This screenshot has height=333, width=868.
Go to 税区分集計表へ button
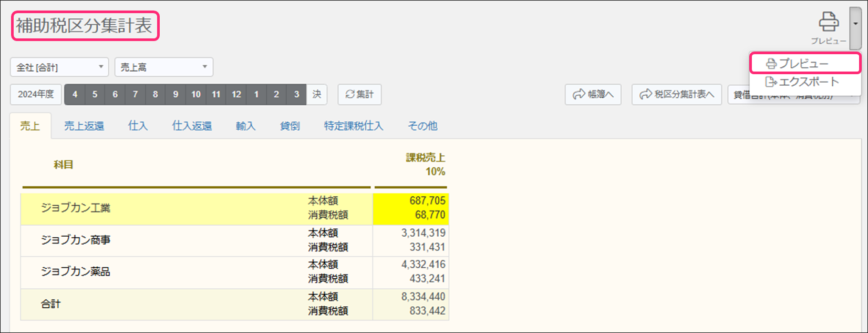point(677,94)
